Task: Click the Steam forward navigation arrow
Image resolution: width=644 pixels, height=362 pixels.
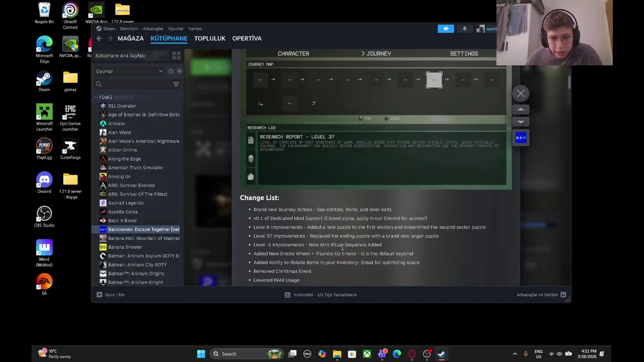Action: click(110, 39)
